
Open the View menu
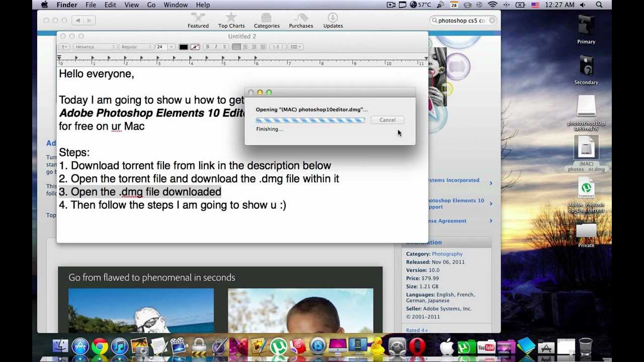pos(132,5)
